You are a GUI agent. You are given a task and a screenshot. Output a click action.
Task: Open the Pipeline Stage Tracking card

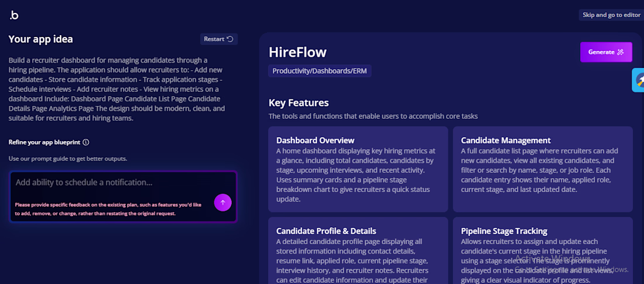[543, 250]
